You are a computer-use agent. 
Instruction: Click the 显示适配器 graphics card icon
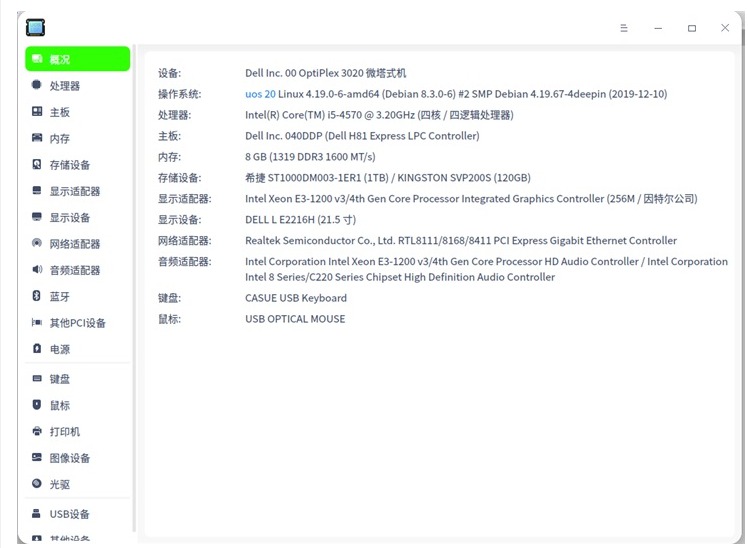[x=37, y=190]
